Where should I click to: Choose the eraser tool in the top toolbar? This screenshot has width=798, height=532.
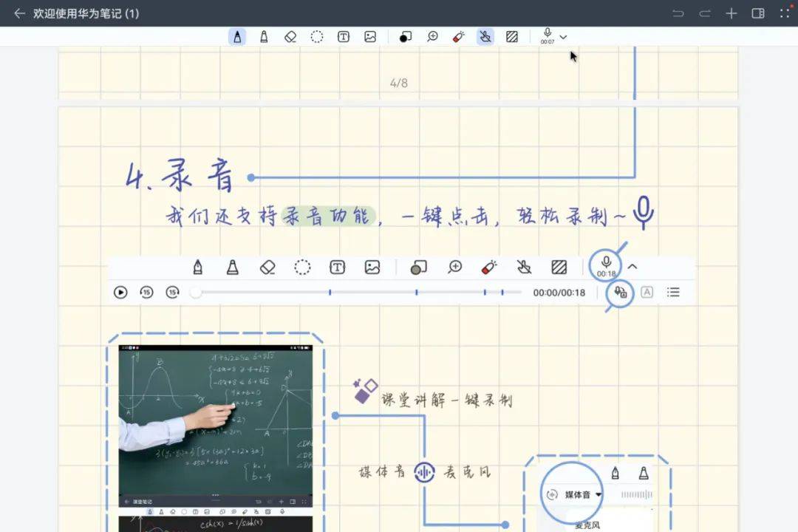tap(290, 37)
